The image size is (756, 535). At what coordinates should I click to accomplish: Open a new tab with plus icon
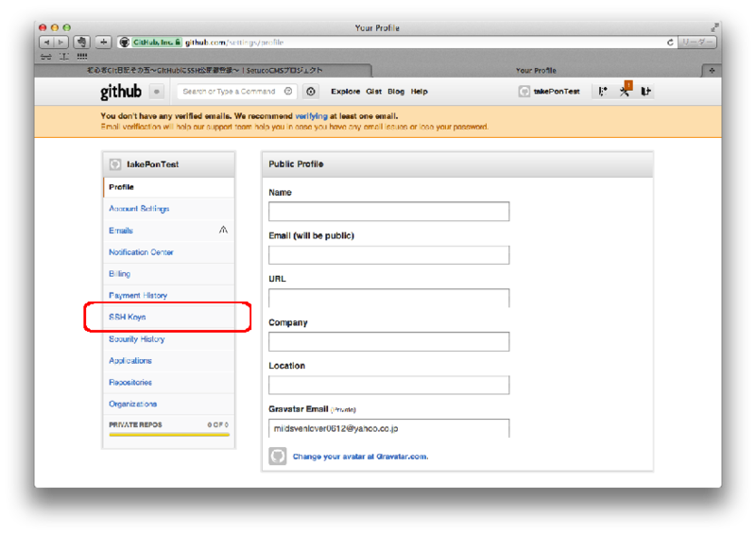[712, 71]
